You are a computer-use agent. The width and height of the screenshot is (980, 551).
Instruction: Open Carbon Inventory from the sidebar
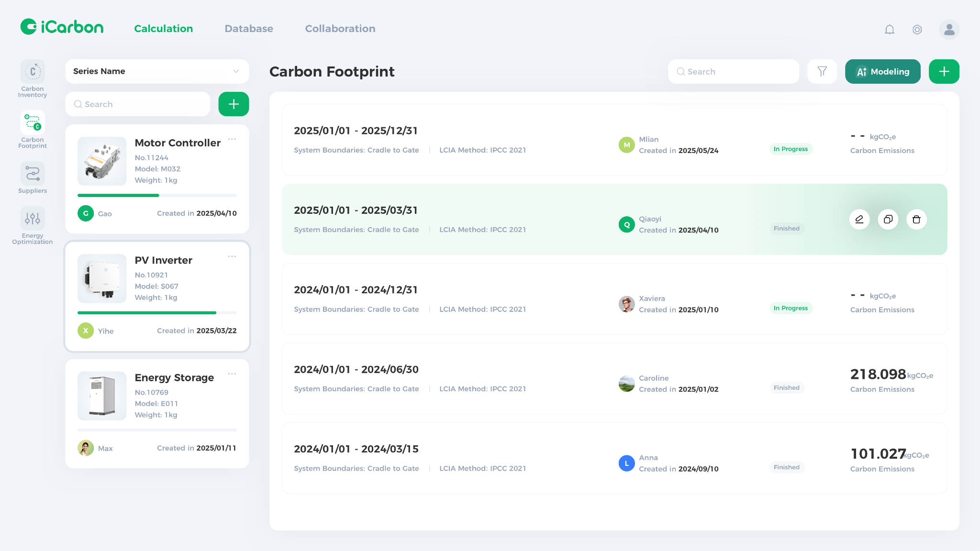[x=33, y=78]
